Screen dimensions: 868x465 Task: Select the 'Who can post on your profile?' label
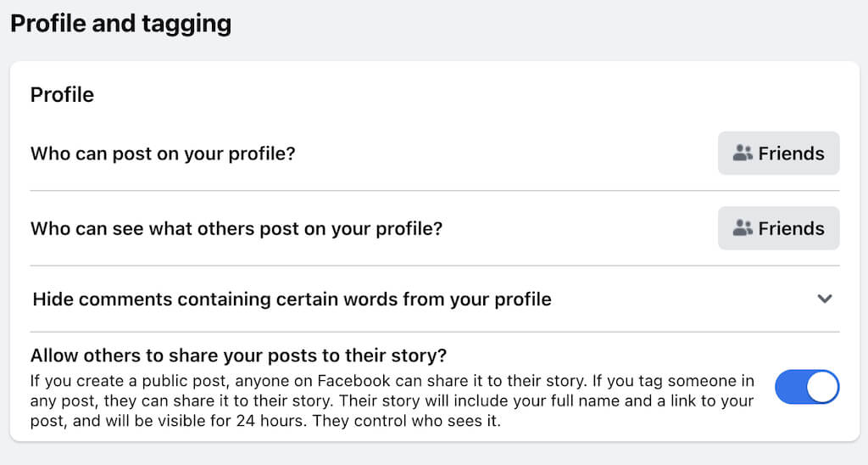[x=163, y=154]
